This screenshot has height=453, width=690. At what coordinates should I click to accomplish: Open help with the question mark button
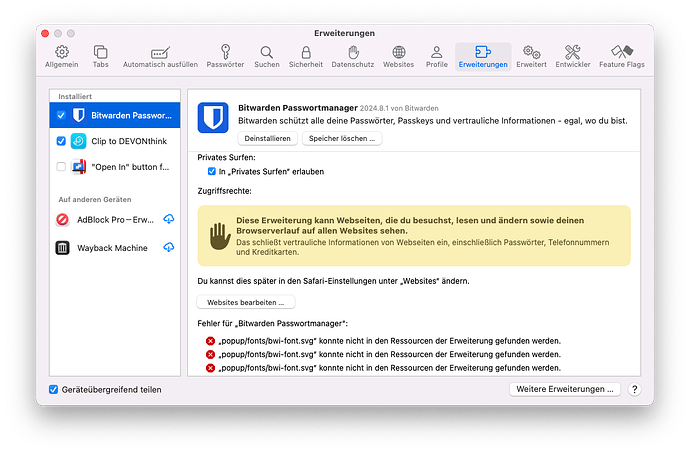[x=634, y=389]
